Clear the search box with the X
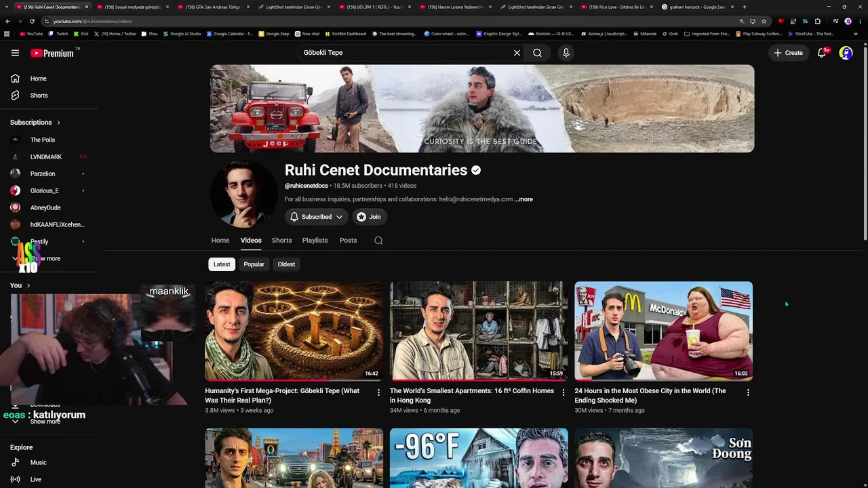868x488 pixels. [x=517, y=53]
